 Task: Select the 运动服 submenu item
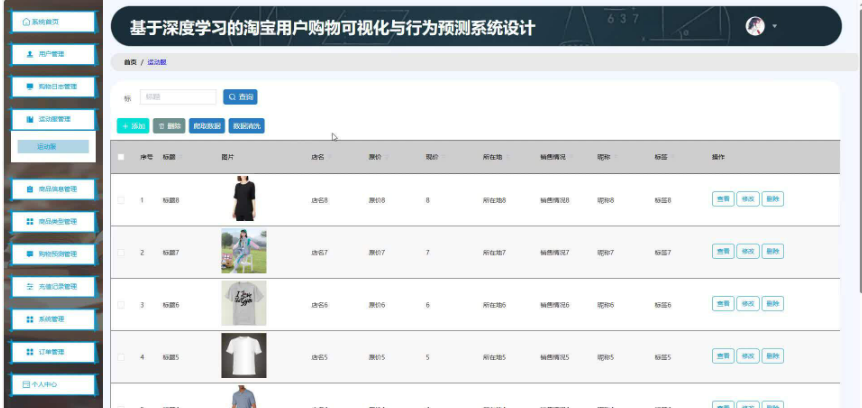(53, 147)
